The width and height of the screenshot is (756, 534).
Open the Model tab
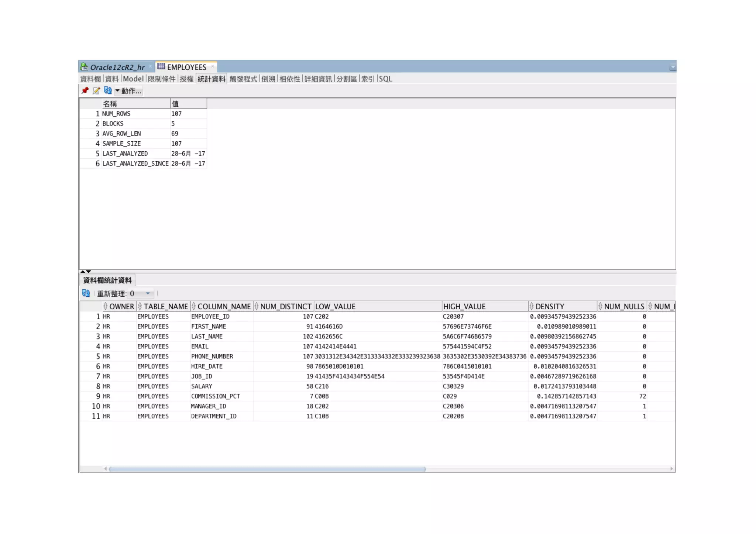point(133,79)
